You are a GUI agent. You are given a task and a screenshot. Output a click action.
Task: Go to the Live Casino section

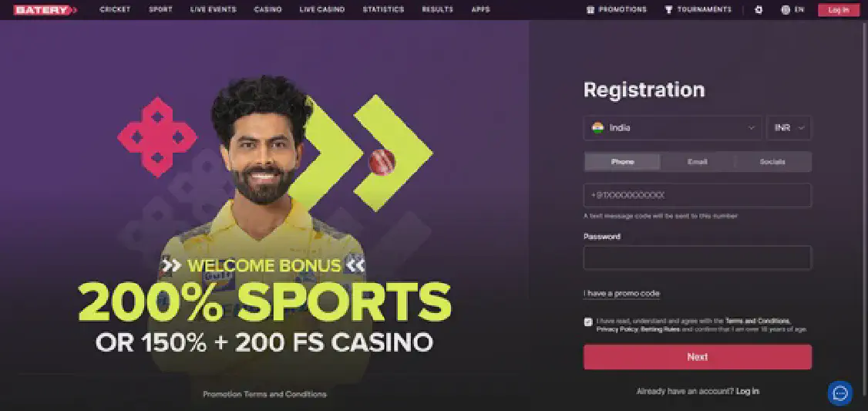322,10
